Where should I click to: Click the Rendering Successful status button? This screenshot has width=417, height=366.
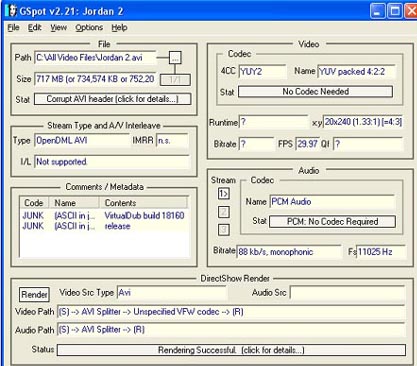231,350
